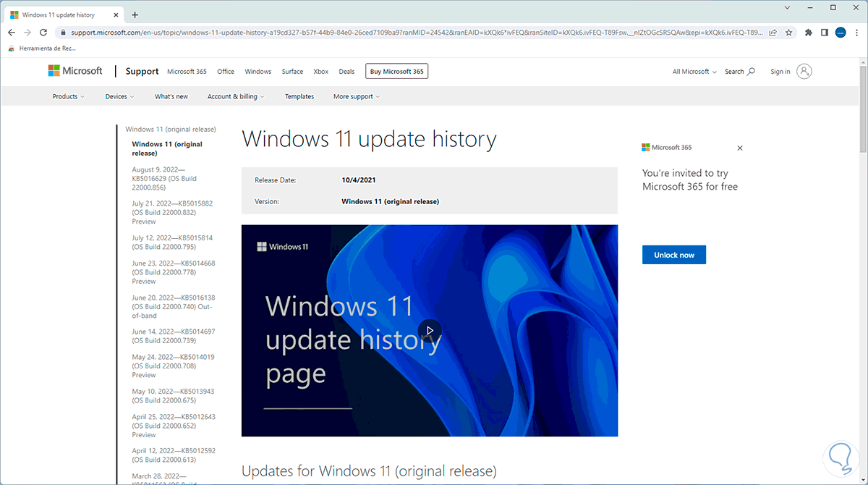Click the lock icon in the address bar
This screenshot has height=485, width=868.
[64, 33]
